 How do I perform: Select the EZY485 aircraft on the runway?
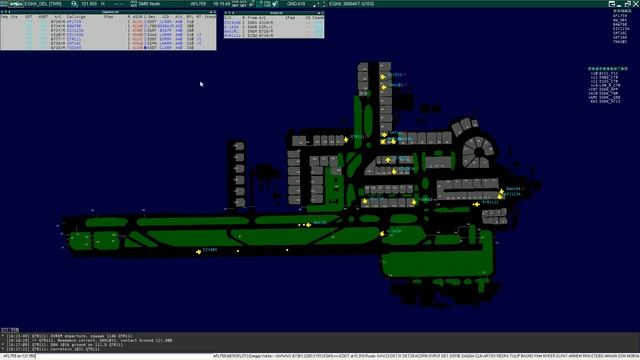pyautogui.click(x=198, y=252)
